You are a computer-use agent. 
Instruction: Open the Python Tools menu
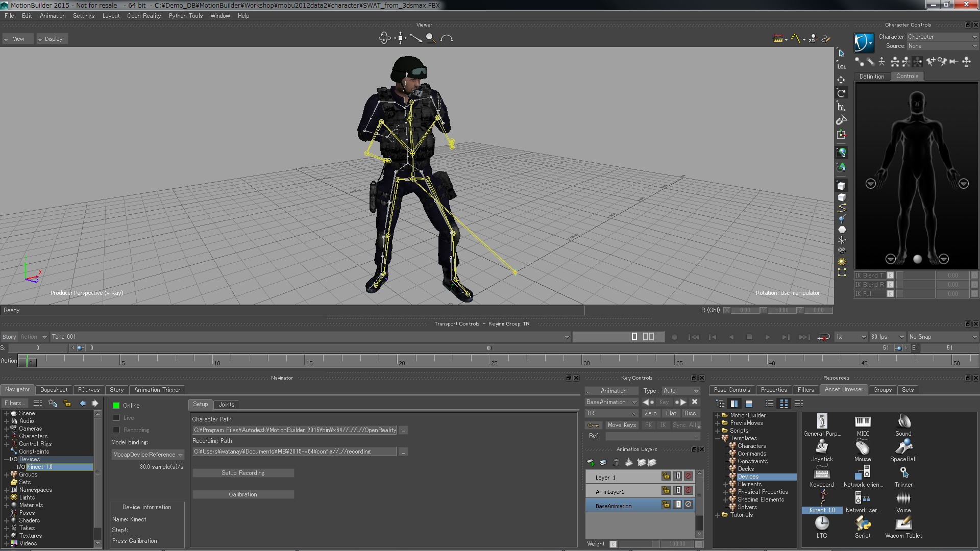pos(185,16)
